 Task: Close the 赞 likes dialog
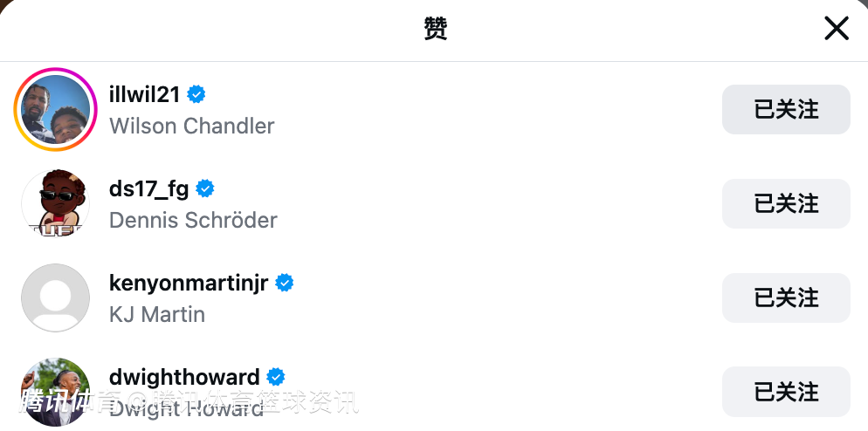tap(836, 29)
